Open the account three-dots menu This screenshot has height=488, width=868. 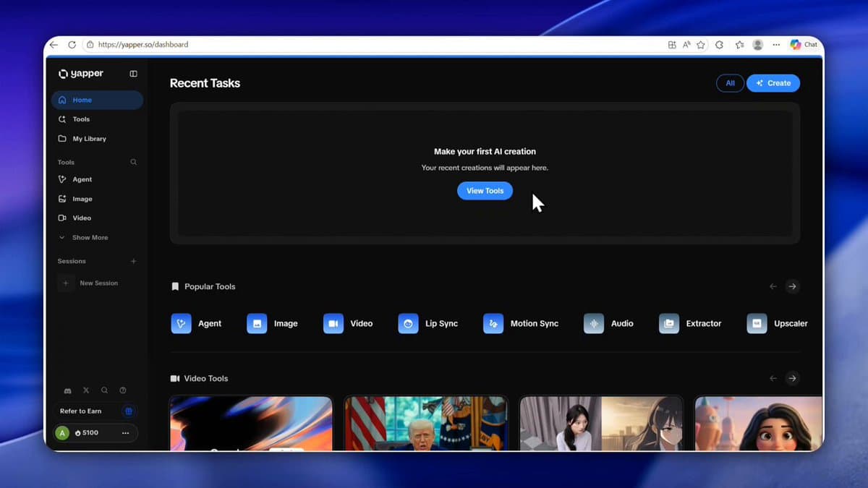coord(125,433)
